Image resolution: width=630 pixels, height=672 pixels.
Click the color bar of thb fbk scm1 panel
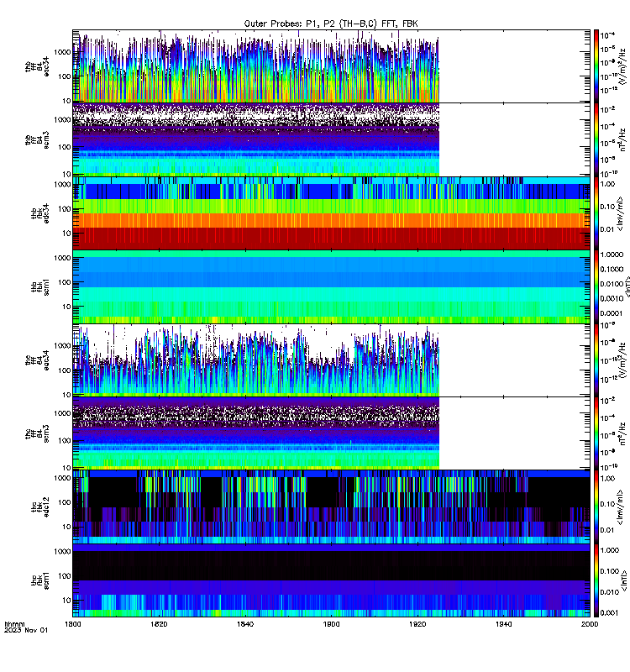tap(596, 286)
